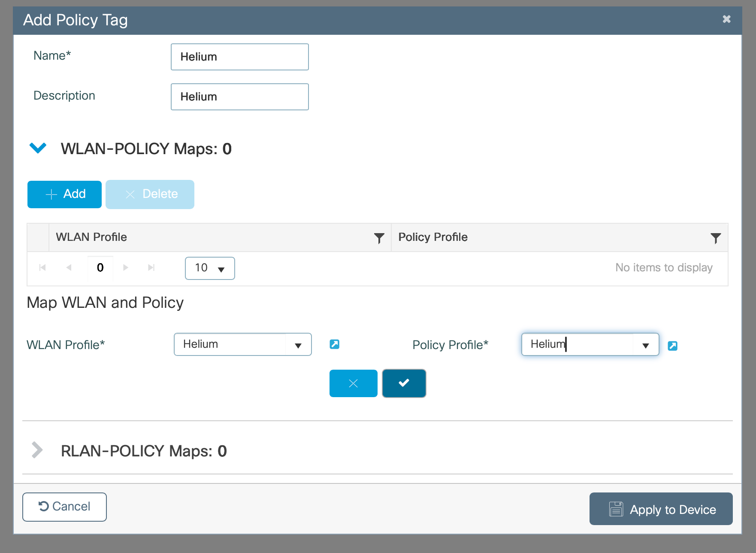
Task: Open the Policy Profile dropdown arrow
Action: pos(645,345)
